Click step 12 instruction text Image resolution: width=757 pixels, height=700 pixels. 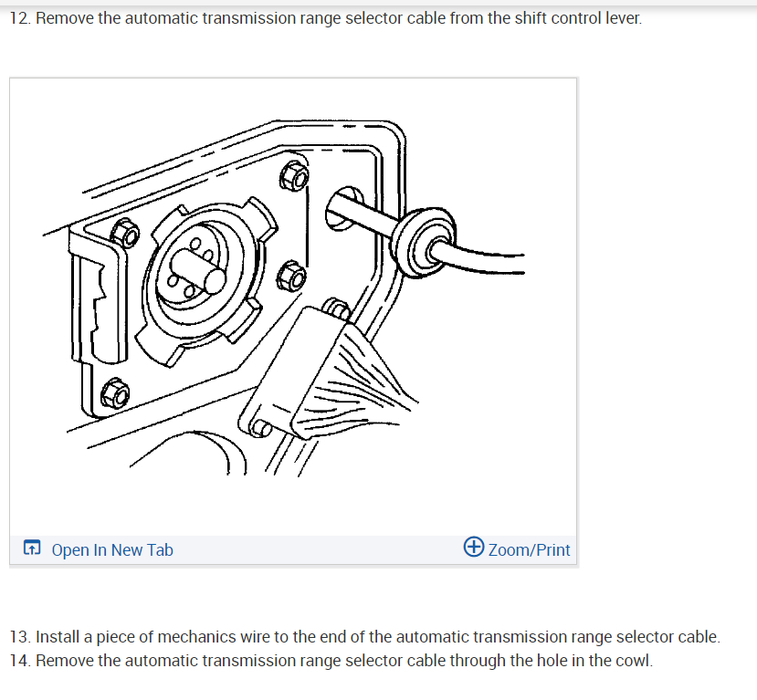coord(326,18)
